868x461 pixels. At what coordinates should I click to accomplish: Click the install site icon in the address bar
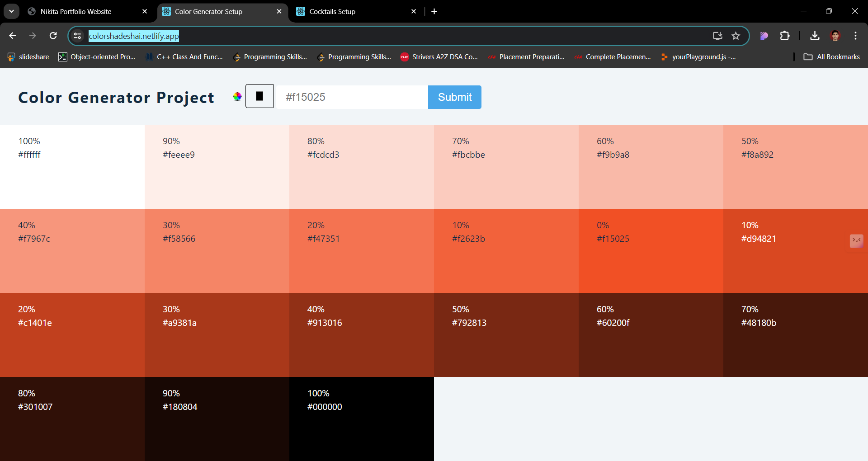coord(717,36)
